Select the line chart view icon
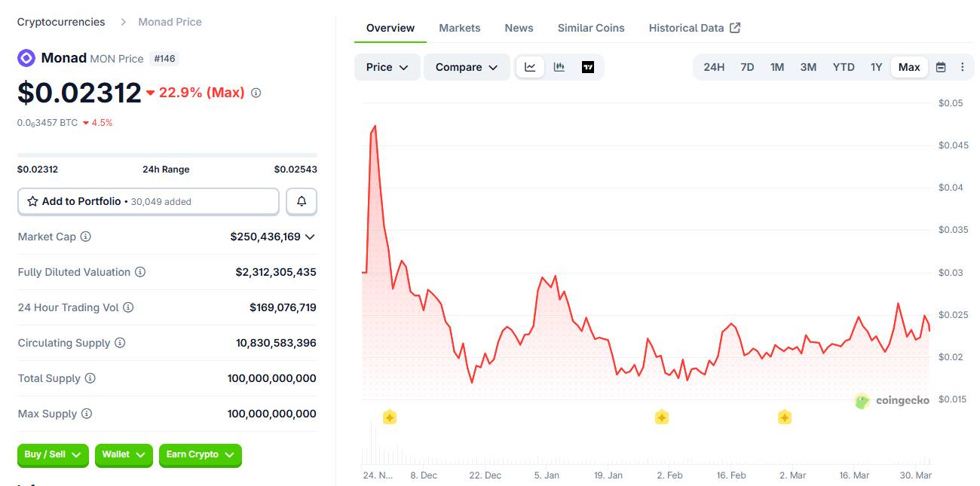 (x=530, y=66)
